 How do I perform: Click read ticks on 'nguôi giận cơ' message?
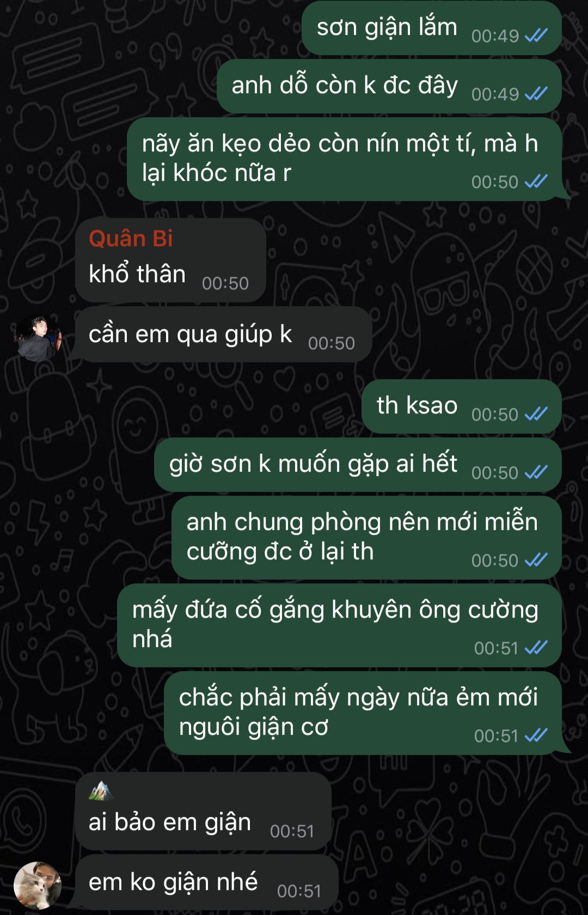point(536,736)
